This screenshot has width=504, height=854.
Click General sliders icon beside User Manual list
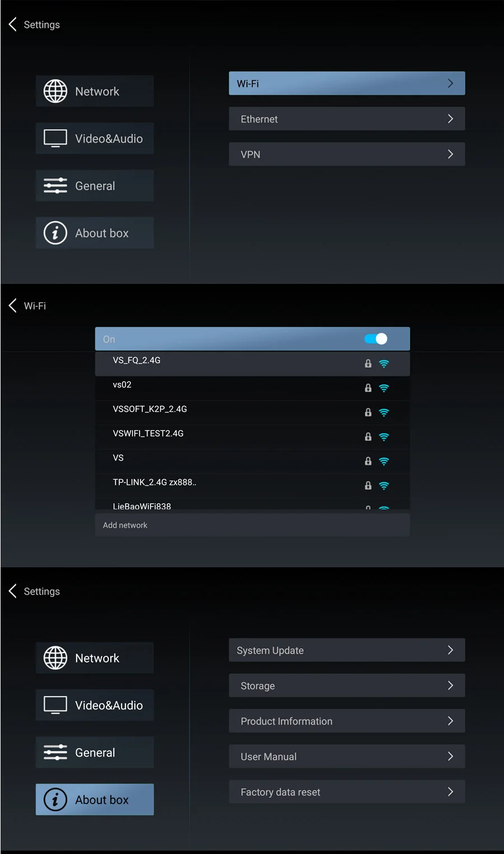[55, 752]
